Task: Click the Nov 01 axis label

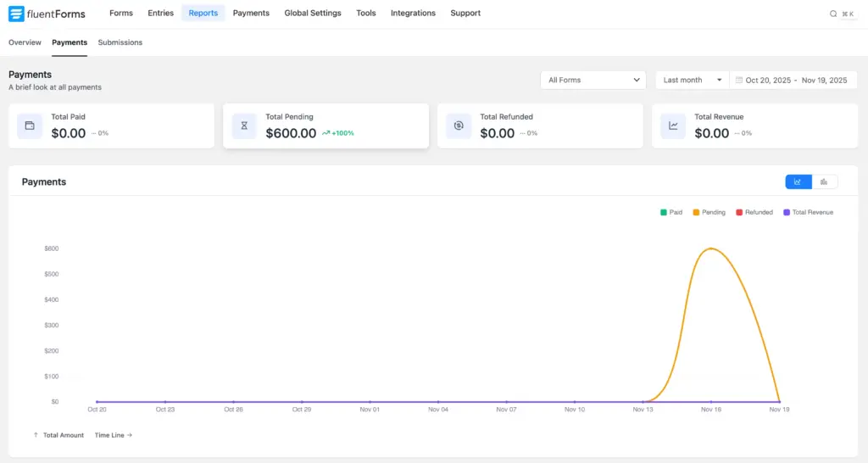Action: click(x=370, y=410)
